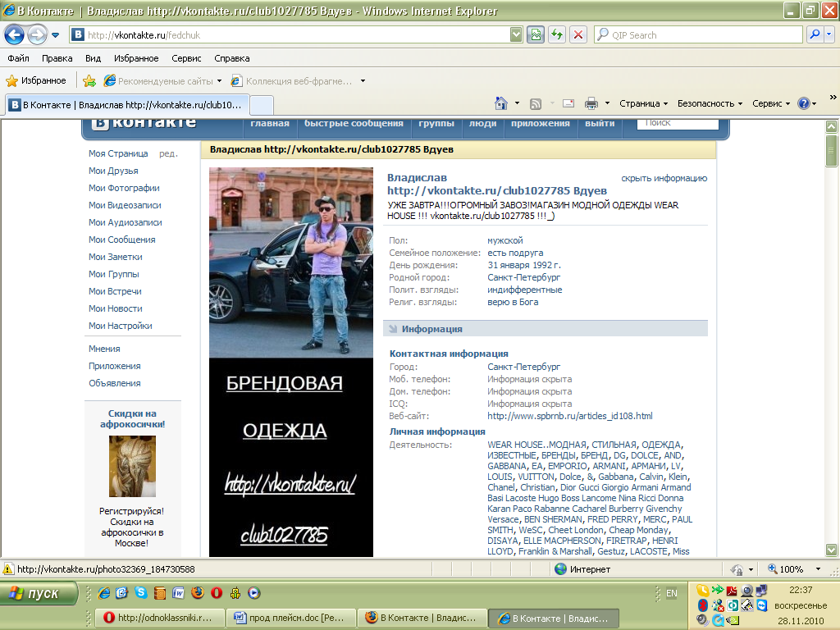This screenshot has width=840, height=630.
Task: Open Мои Друзья in the sidebar
Action: coord(113,171)
